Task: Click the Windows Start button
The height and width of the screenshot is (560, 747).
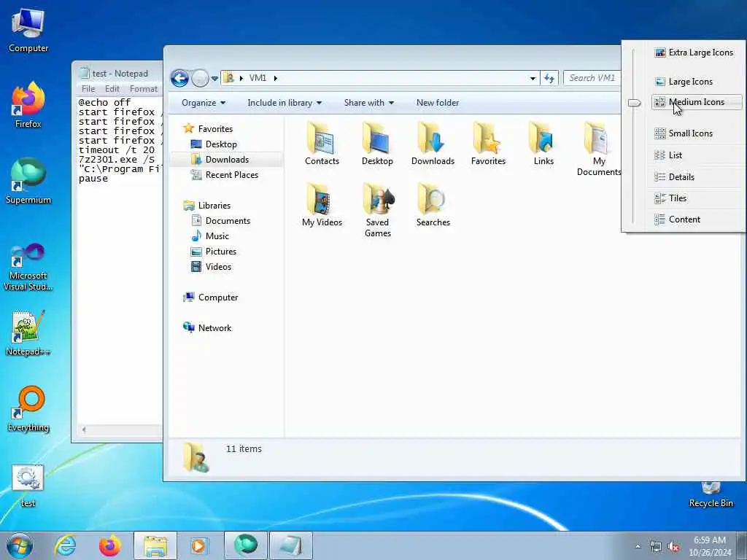Action: (20, 545)
